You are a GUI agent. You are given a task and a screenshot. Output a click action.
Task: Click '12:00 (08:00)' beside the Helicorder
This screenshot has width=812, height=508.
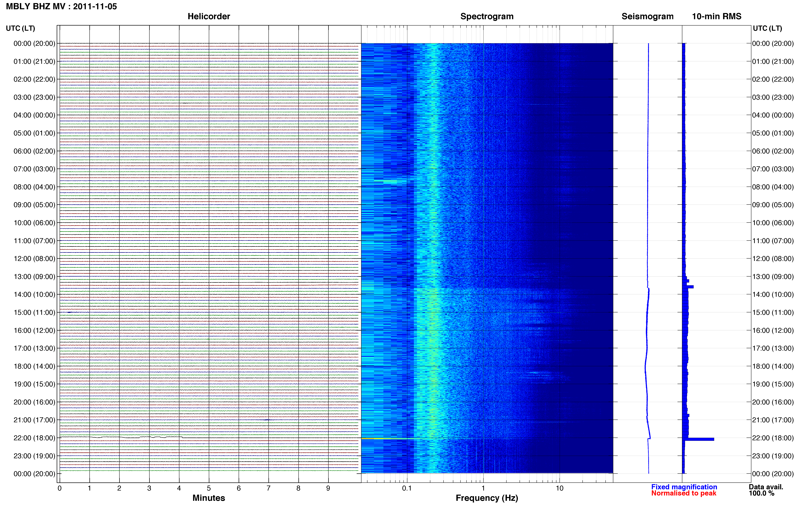coord(34,259)
